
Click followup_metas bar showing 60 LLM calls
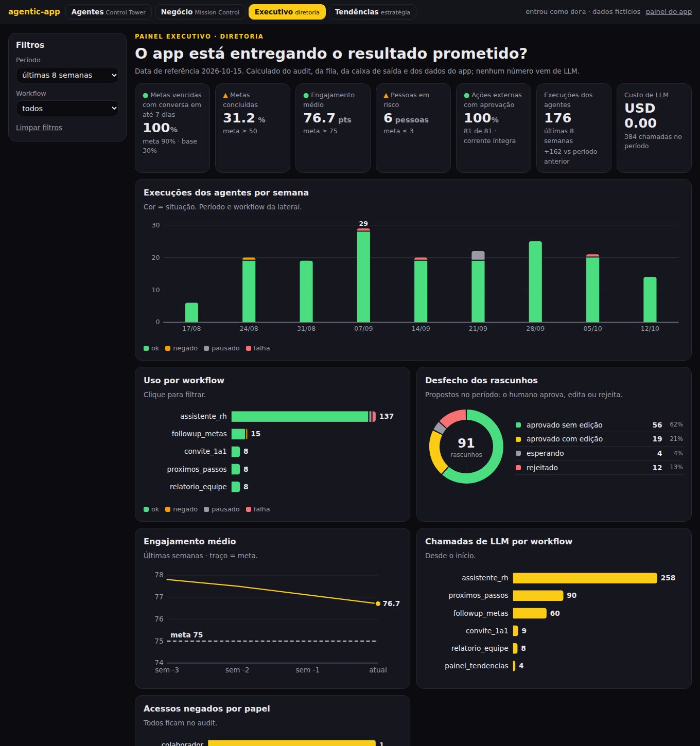click(530, 613)
